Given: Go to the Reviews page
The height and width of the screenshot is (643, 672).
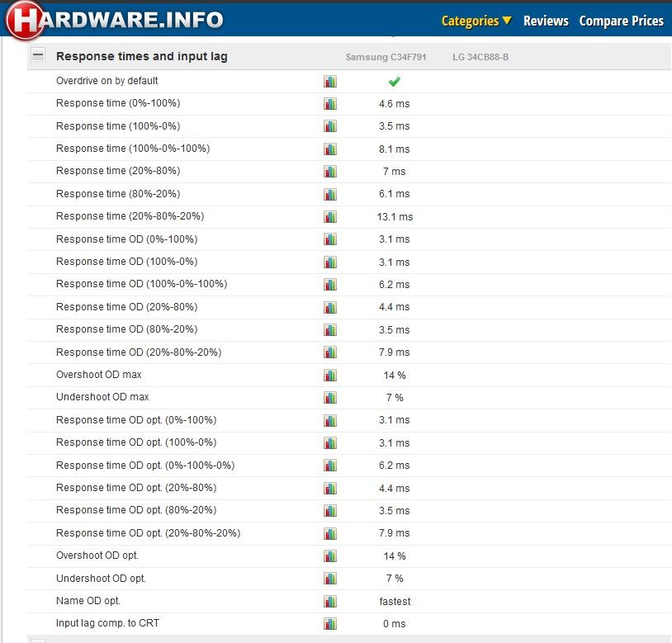Looking at the screenshot, I should pyautogui.click(x=546, y=21).
